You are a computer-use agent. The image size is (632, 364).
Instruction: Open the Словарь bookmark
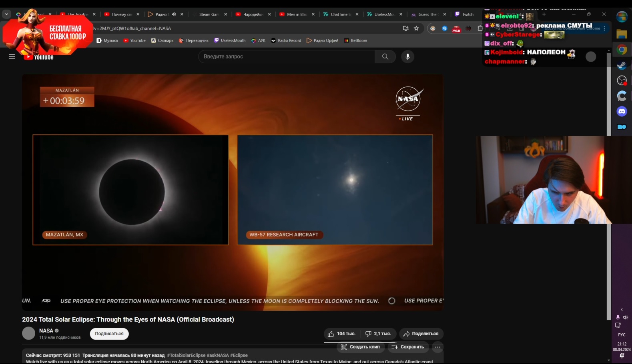coord(162,40)
